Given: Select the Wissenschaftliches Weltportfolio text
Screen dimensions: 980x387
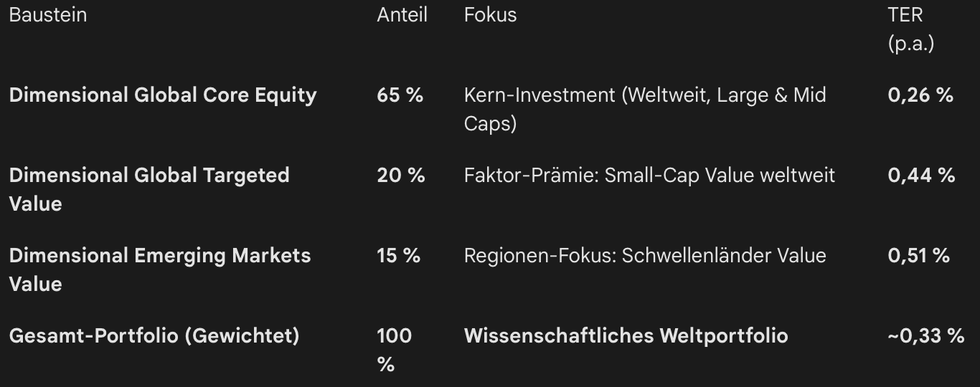Looking at the screenshot, I should [x=626, y=335].
